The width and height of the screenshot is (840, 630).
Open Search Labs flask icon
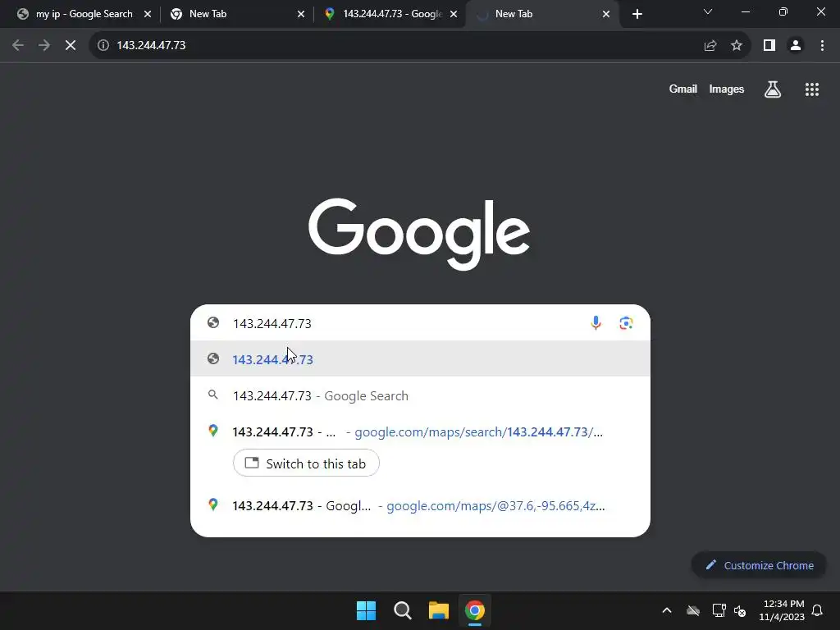pos(773,89)
